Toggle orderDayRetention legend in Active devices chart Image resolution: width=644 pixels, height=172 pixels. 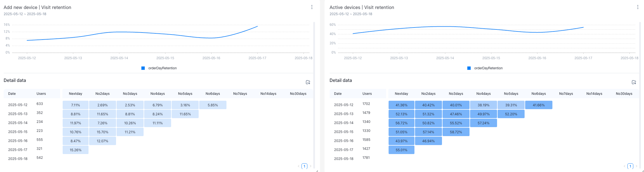[x=488, y=68]
